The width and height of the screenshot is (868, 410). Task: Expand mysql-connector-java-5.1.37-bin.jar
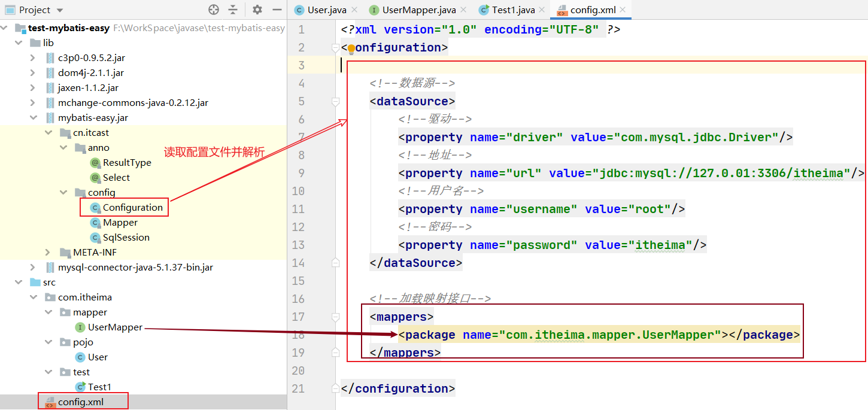(33, 267)
